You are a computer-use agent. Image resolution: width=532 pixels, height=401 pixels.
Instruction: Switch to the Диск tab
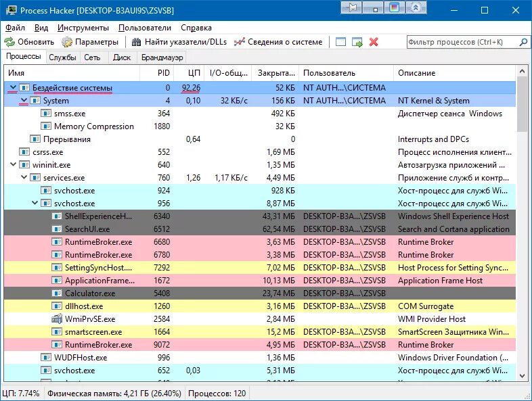[x=122, y=57]
